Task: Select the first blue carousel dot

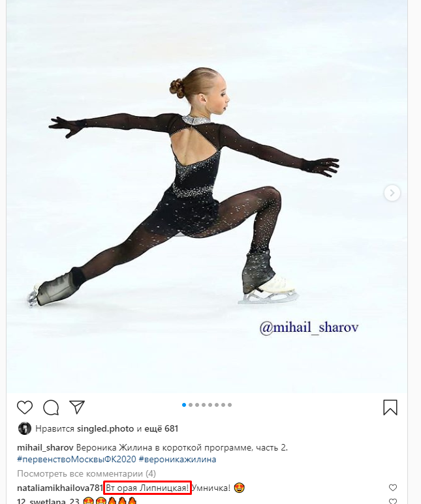Action: coord(184,405)
